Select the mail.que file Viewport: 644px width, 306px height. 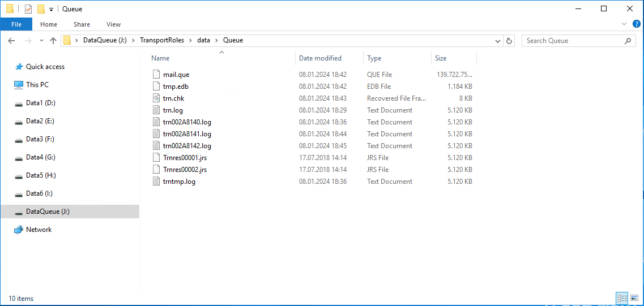tap(176, 75)
